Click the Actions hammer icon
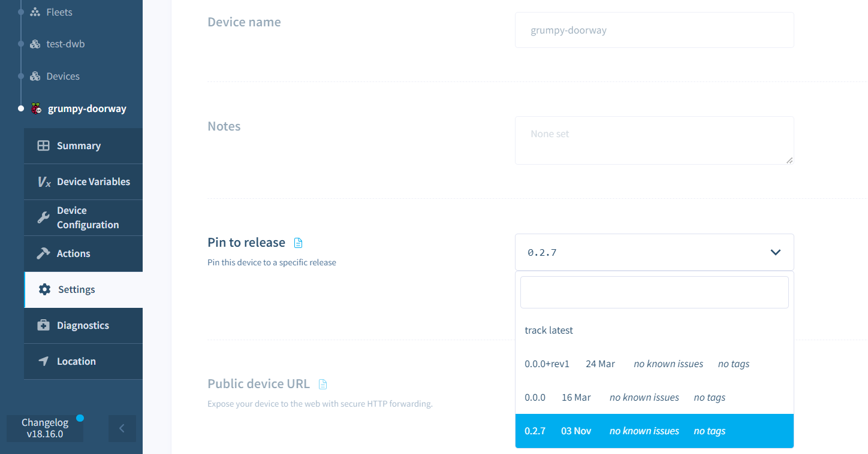 point(43,253)
